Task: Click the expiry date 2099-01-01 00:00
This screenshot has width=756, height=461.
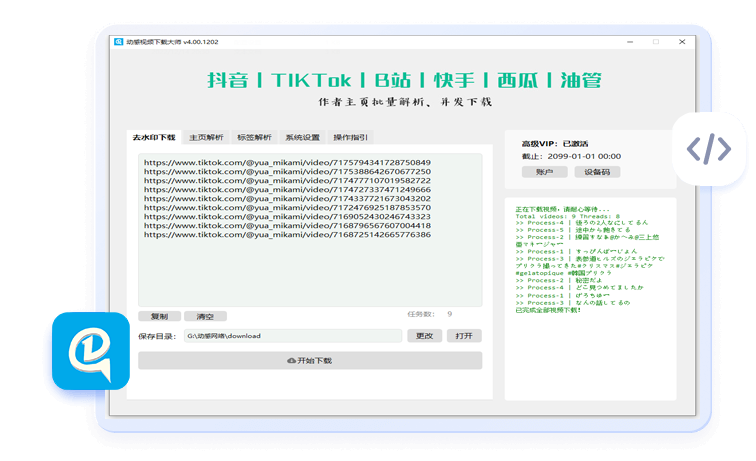Action: coord(584,156)
